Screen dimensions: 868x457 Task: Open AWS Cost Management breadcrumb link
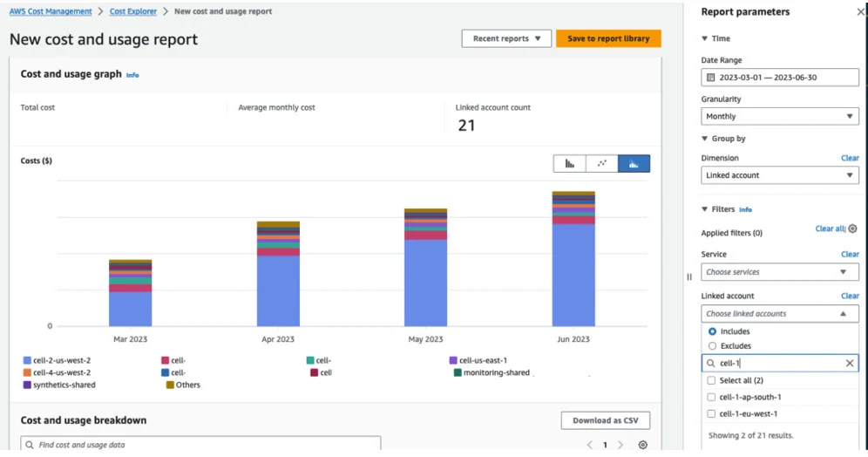pos(51,11)
